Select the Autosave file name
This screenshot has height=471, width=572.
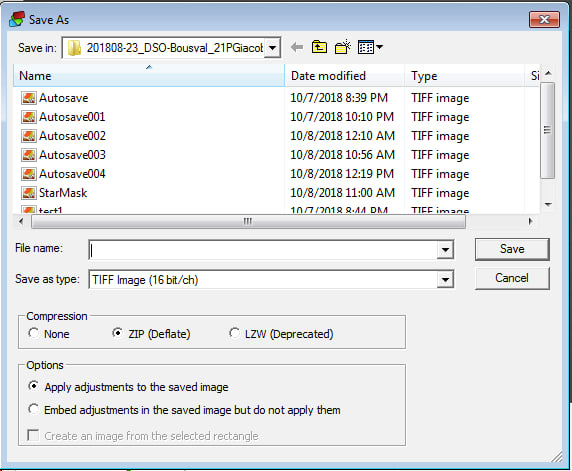click(63, 98)
